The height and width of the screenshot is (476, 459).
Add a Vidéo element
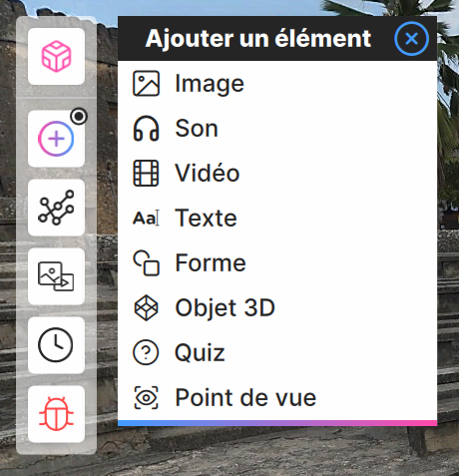pos(277,174)
